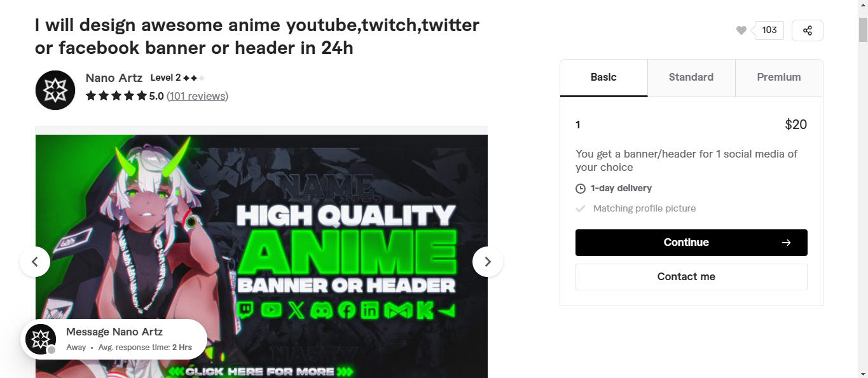Click Nano Artz seller avatar logo
Screen dimensions: 868x378
(55, 90)
